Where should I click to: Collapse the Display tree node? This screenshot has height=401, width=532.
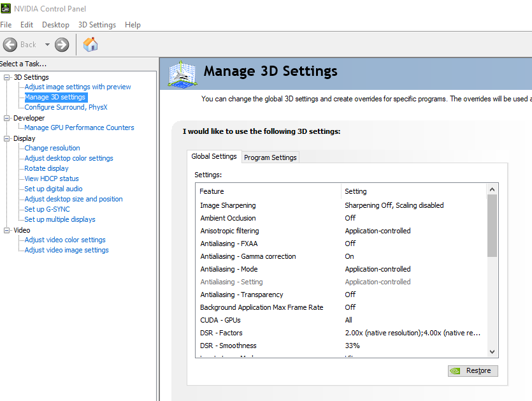(6, 138)
